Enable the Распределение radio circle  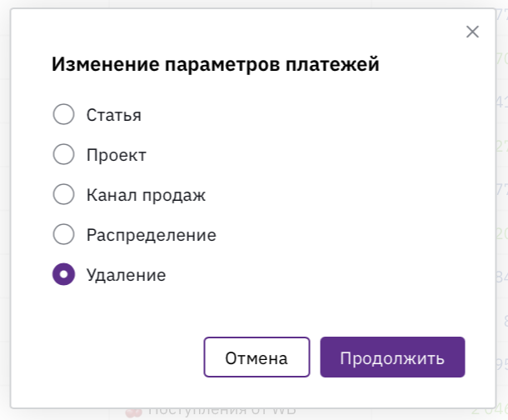coord(63,234)
